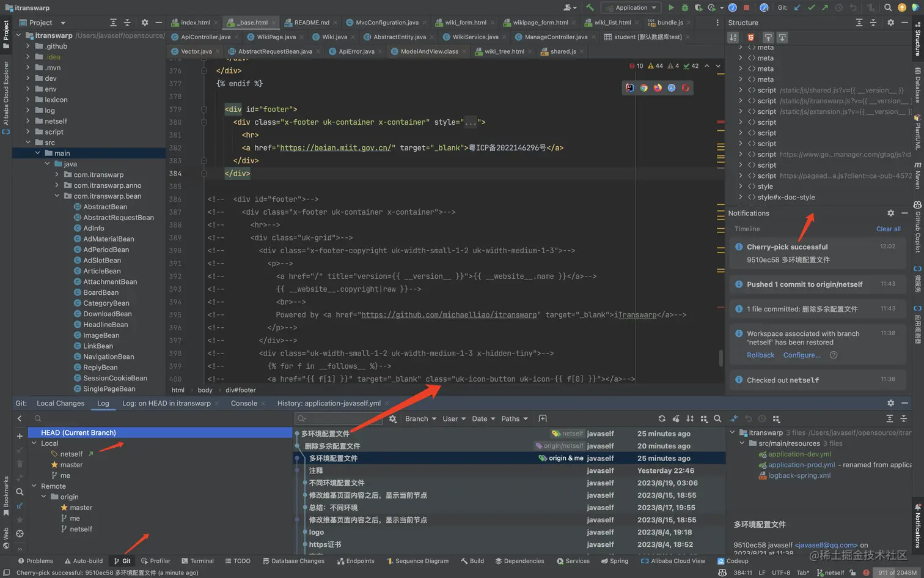
Task: Cherry-pick the selected commit
Action: (x=676, y=418)
